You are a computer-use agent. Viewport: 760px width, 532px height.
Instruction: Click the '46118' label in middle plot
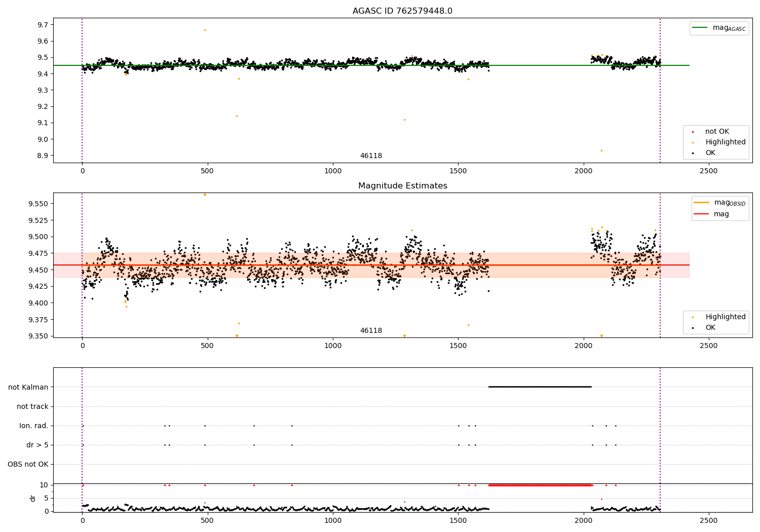371,331
